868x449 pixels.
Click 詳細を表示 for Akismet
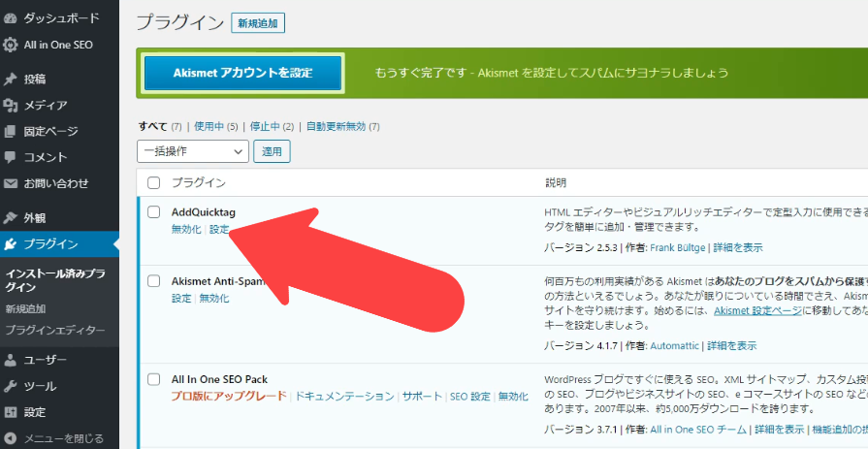(x=732, y=346)
